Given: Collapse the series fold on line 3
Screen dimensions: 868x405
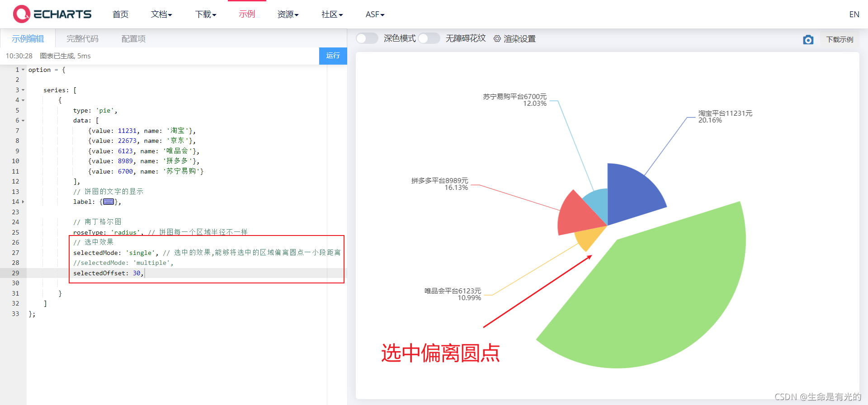Looking at the screenshot, I should pyautogui.click(x=23, y=90).
